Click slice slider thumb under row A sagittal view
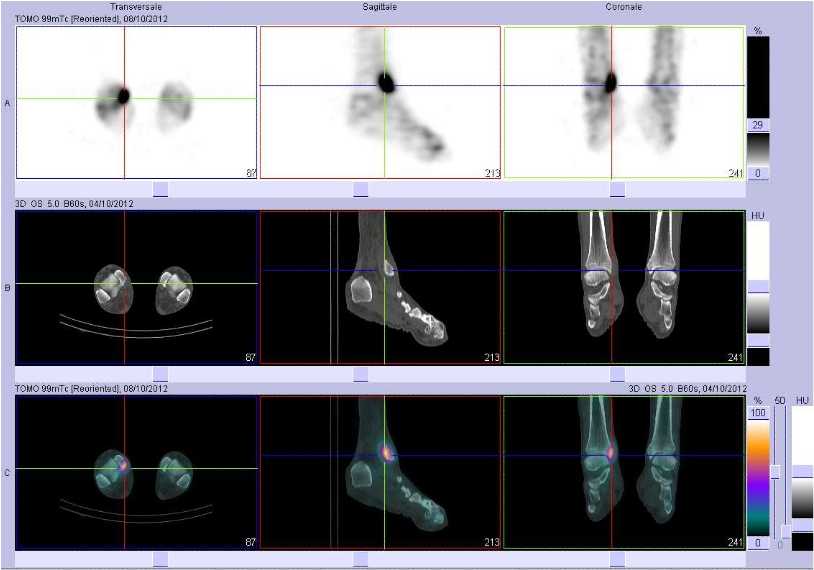Screen dimensions: 814x570 coord(360,189)
